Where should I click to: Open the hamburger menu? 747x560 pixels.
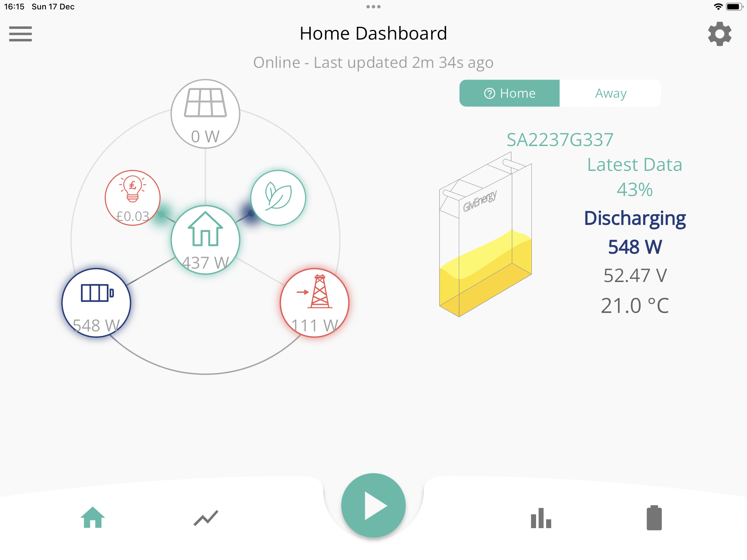pyautogui.click(x=20, y=34)
